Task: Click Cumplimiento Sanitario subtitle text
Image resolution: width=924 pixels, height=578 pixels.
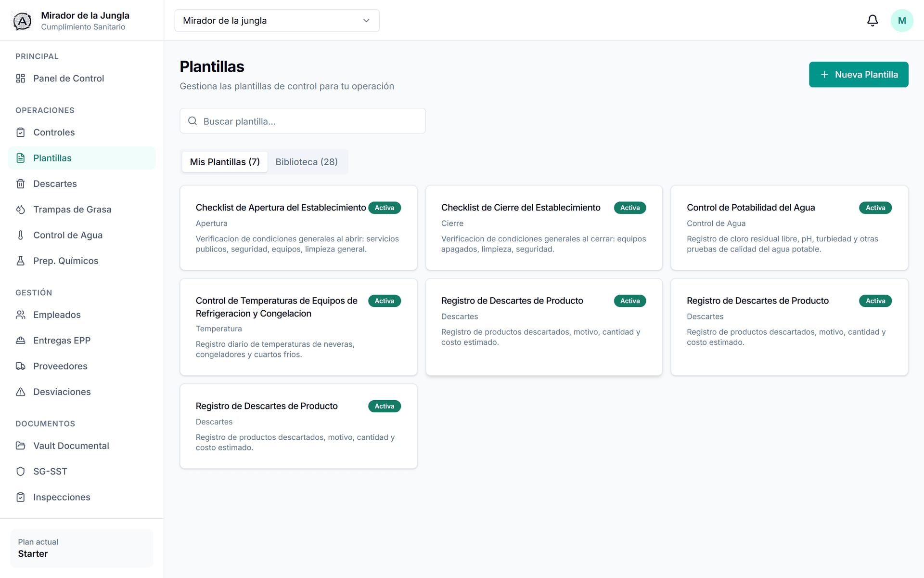Action: pyautogui.click(x=83, y=27)
